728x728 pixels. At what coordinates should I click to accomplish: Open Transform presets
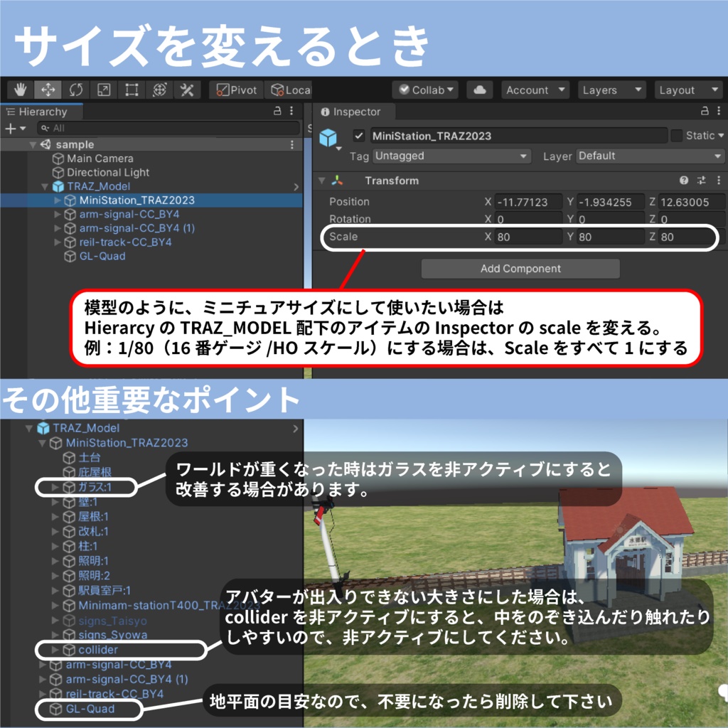(x=702, y=181)
